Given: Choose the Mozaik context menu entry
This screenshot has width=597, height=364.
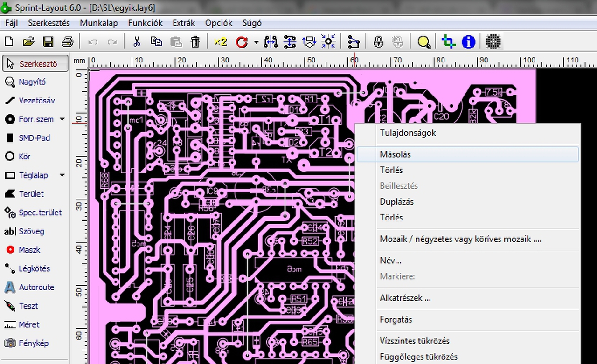Looking at the screenshot, I should 468,239.
